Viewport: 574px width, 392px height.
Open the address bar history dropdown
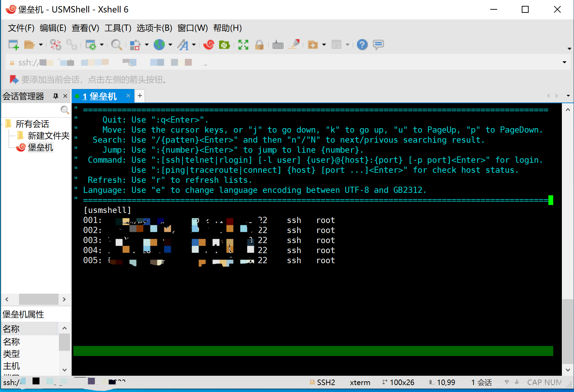pos(565,62)
